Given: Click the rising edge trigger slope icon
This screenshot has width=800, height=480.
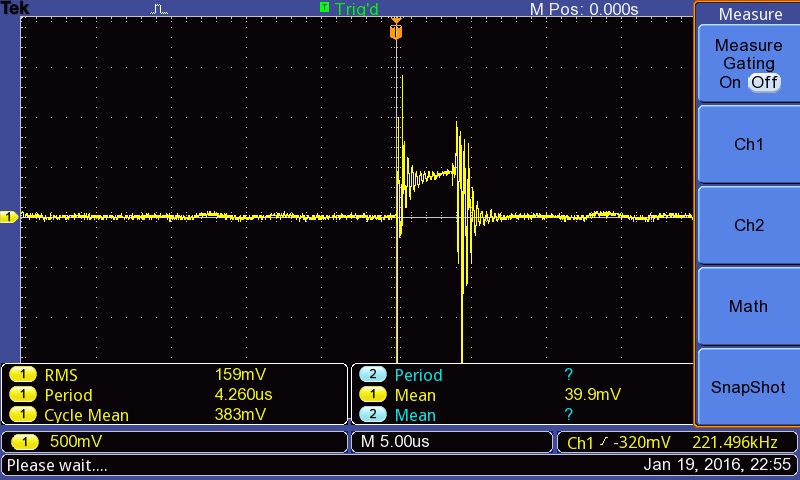Looking at the screenshot, I should (604, 442).
